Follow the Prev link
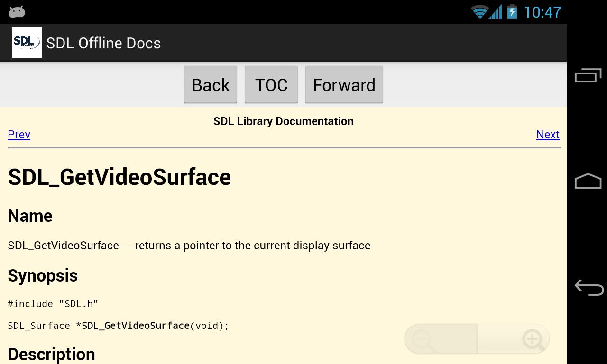607x364 pixels. [18, 135]
